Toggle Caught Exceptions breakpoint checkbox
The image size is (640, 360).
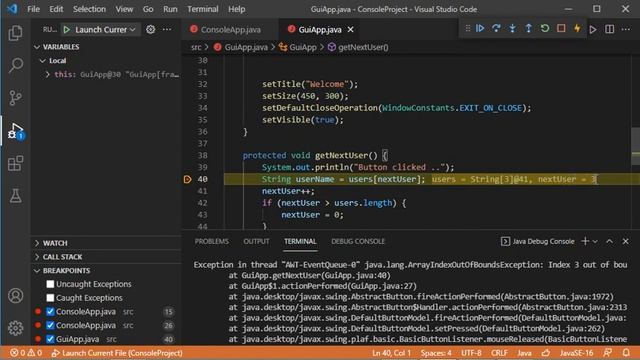[x=50, y=298]
